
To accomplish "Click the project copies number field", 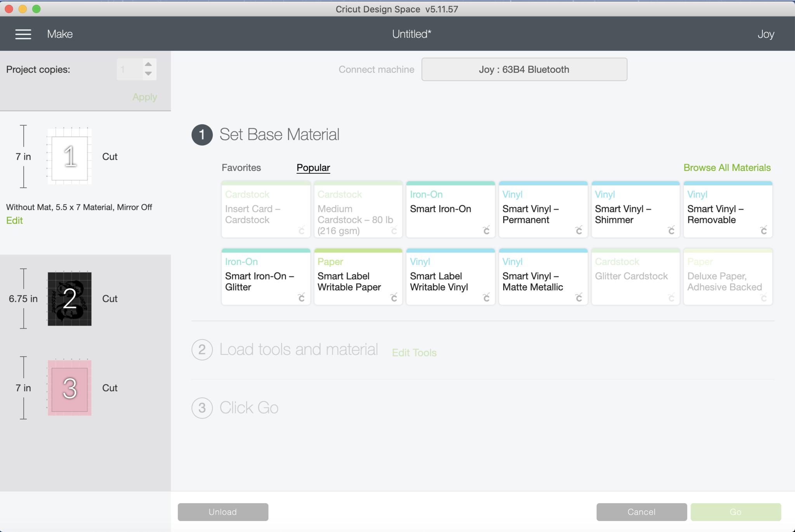I will (x=129, y=69).
